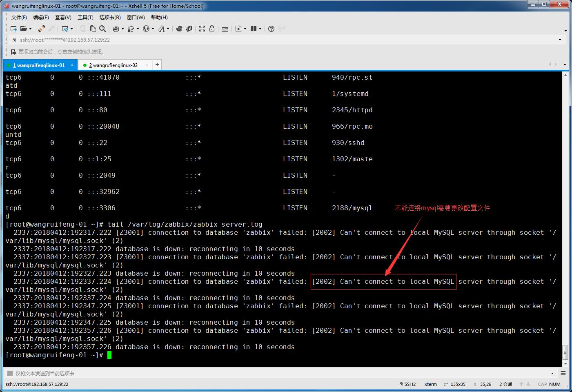Viewport: 572px width, 392px height.
Task: Expand the globe Encoding dropdown arrow
Action: pos(153,29)
